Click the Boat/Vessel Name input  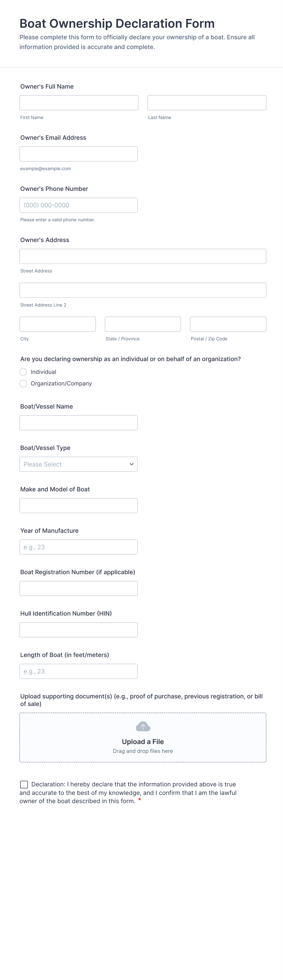point(79,423)
